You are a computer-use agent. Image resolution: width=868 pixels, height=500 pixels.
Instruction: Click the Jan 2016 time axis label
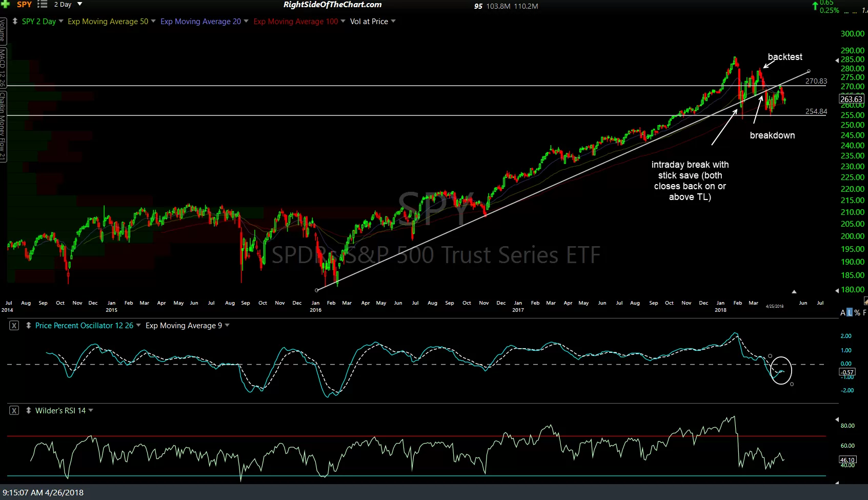tap(316, 306)
